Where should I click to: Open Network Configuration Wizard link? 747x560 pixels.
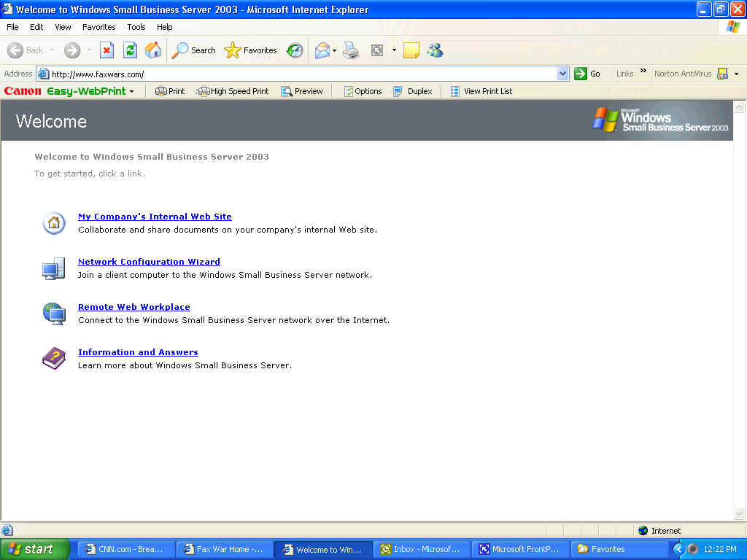149,262
